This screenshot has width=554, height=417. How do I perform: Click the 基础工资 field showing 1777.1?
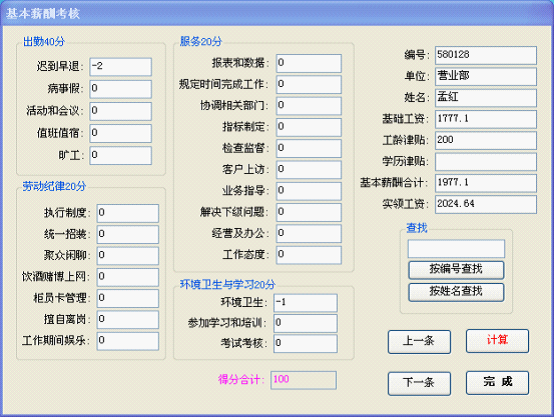click(x=486, y=119)
